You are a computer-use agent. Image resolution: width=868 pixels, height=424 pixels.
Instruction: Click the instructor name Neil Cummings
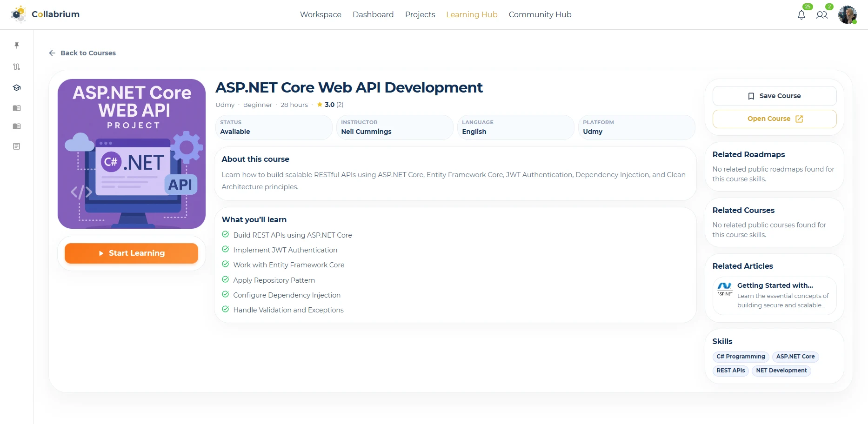coord(366,132)
